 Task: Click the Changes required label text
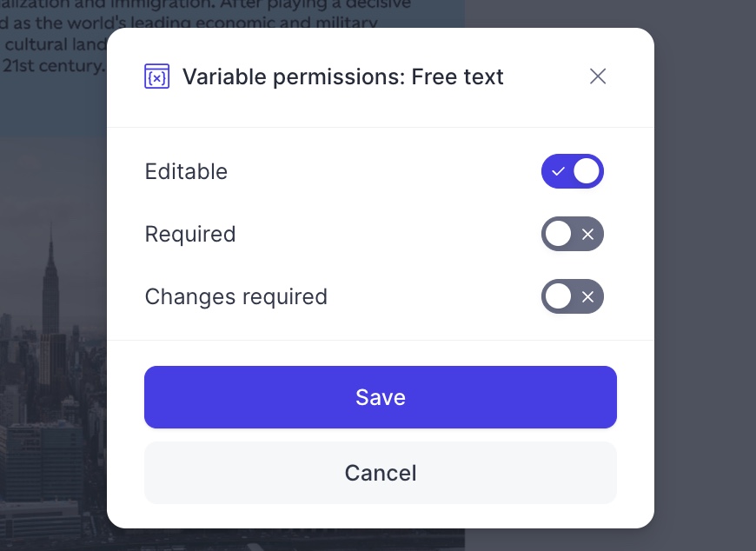(x=236, y=297)
